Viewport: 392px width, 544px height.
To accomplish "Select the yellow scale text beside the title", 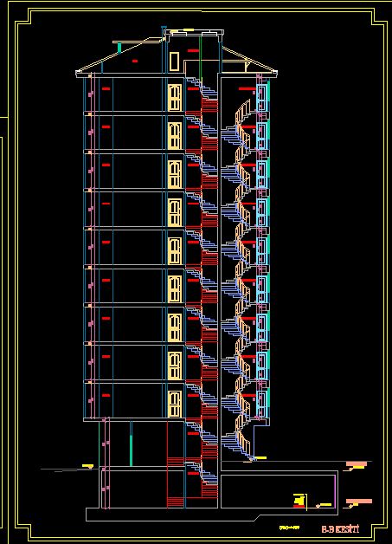I will tap(289, 528).
